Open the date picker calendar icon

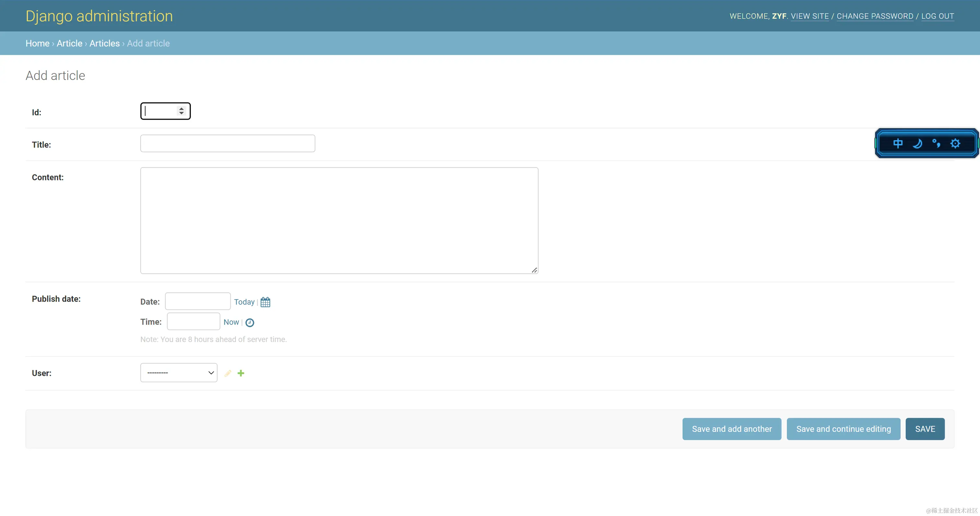[x=265, y=302]
